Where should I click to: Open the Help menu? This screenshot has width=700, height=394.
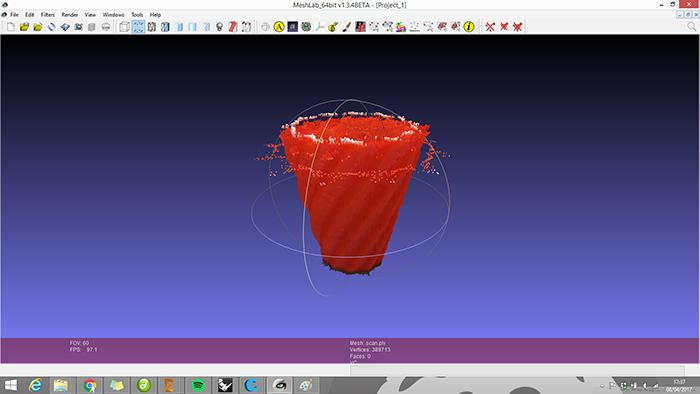coord(155,15)
